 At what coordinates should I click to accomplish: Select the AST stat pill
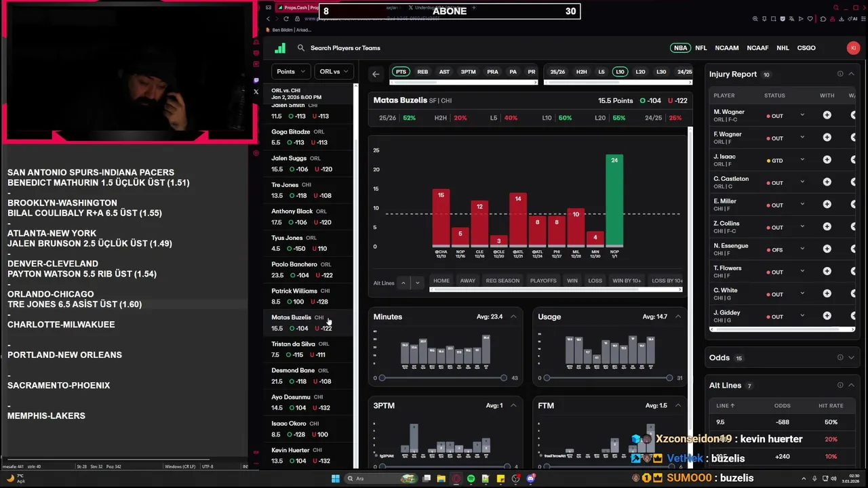pyautogui.click(x=444, y=72)
